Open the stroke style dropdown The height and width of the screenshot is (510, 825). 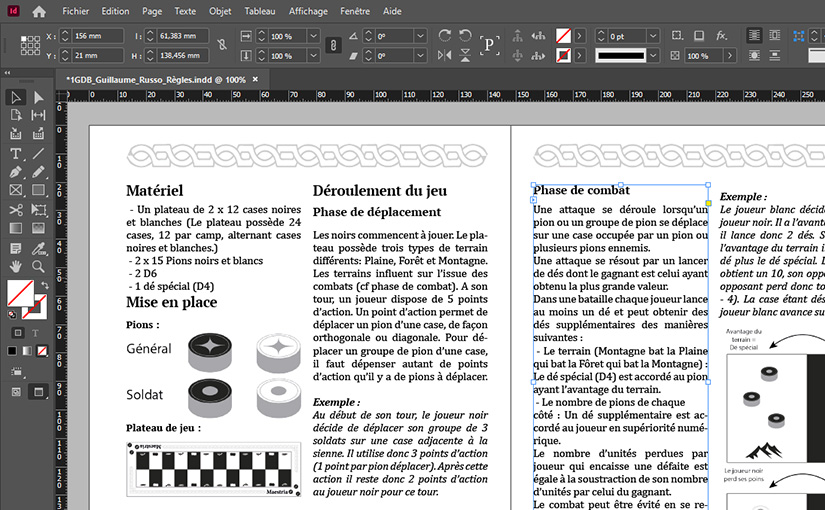coord(653,55)
